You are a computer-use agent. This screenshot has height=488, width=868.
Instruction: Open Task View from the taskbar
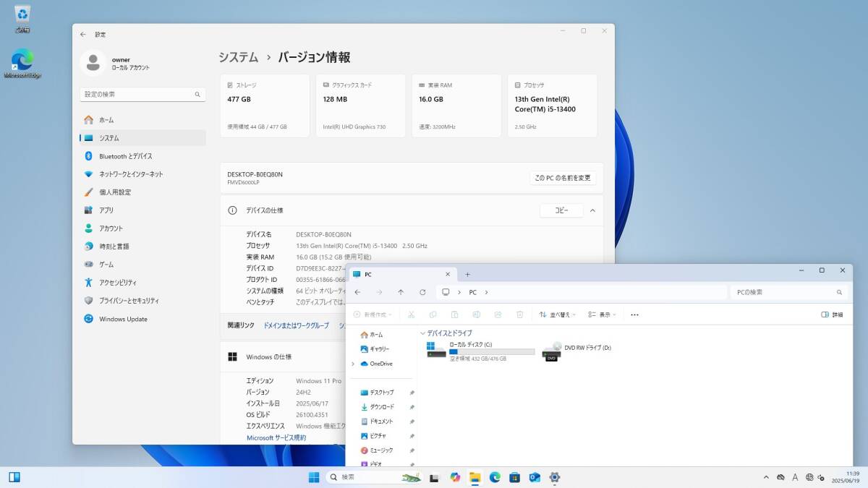pyautogui.click(x=435, y=477)
